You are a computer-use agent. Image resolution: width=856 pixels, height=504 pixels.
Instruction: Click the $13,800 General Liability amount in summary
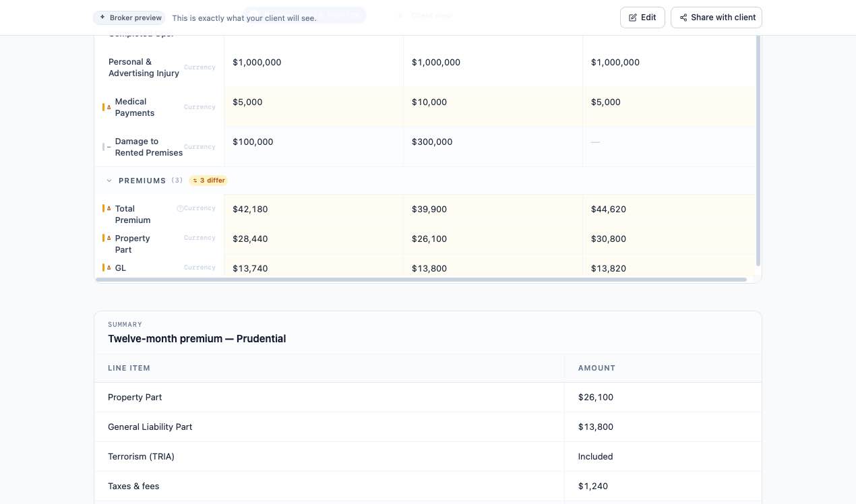click(x=596, y=427)
